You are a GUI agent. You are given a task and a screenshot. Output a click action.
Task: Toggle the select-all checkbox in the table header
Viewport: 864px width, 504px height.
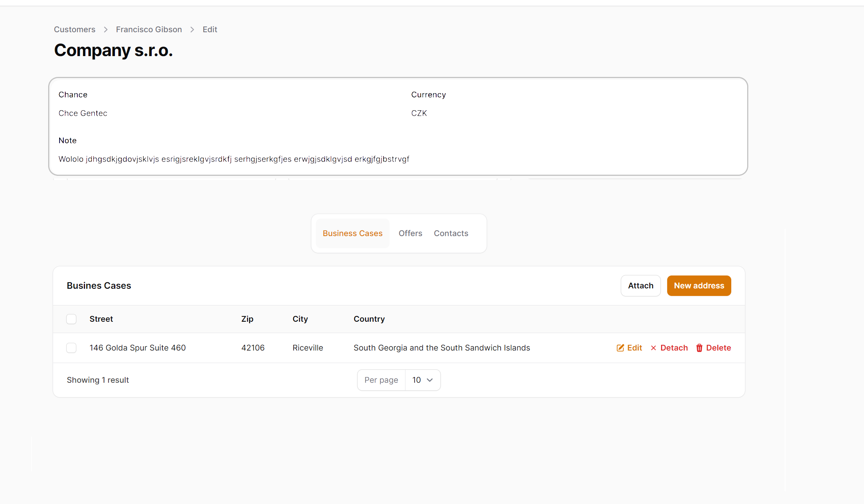71,319
